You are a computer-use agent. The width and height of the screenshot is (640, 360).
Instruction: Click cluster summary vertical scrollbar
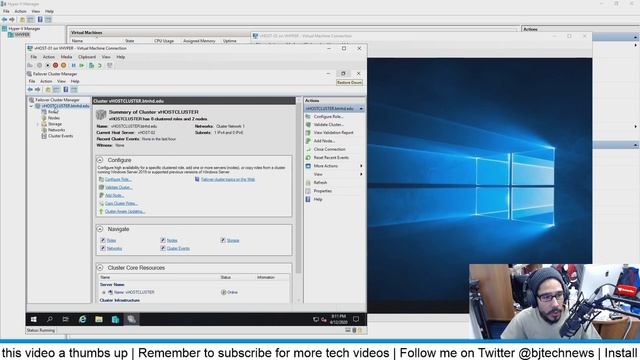point(299,188)
